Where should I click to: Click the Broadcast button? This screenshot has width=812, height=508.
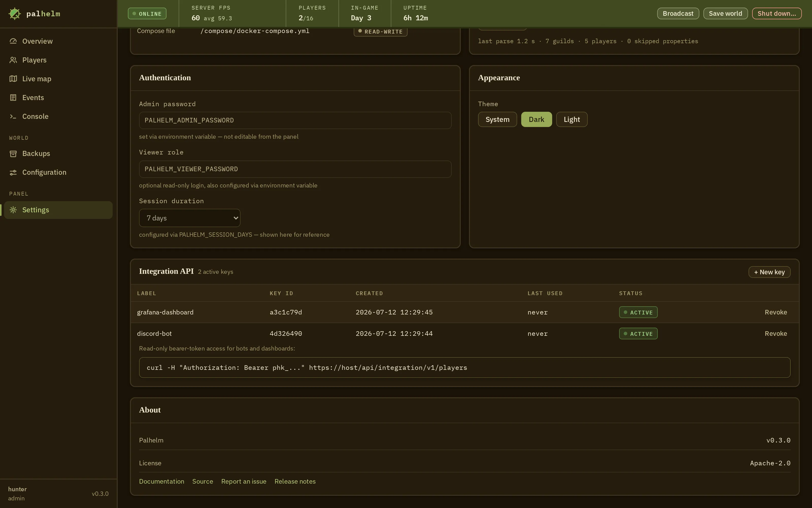pos(678,13)
